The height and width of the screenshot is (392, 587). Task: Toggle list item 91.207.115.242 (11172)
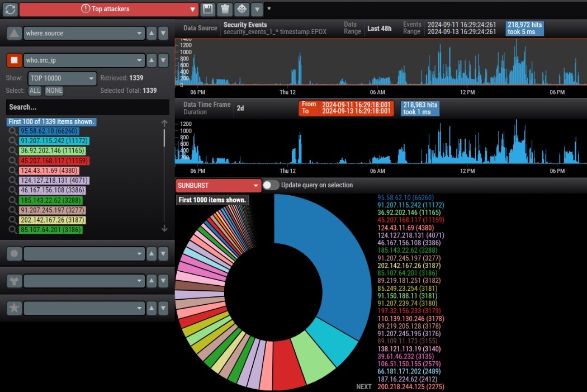coord(54,141)
